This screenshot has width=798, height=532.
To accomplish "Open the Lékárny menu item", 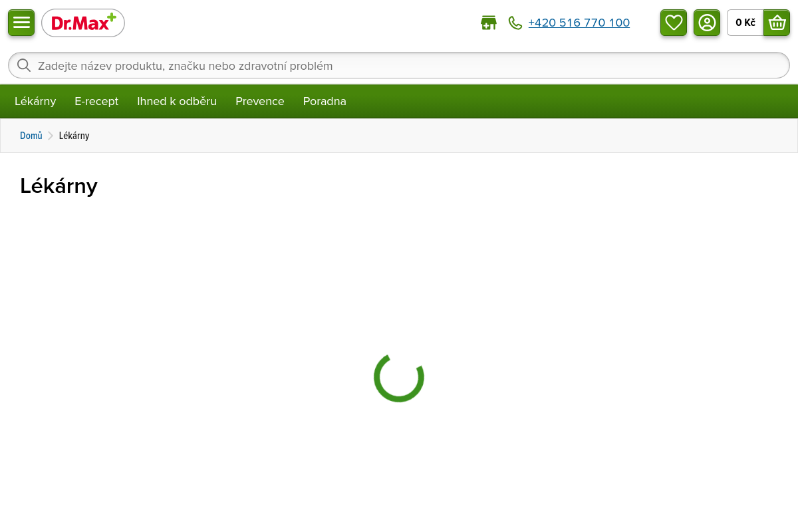I will point(35,101).
